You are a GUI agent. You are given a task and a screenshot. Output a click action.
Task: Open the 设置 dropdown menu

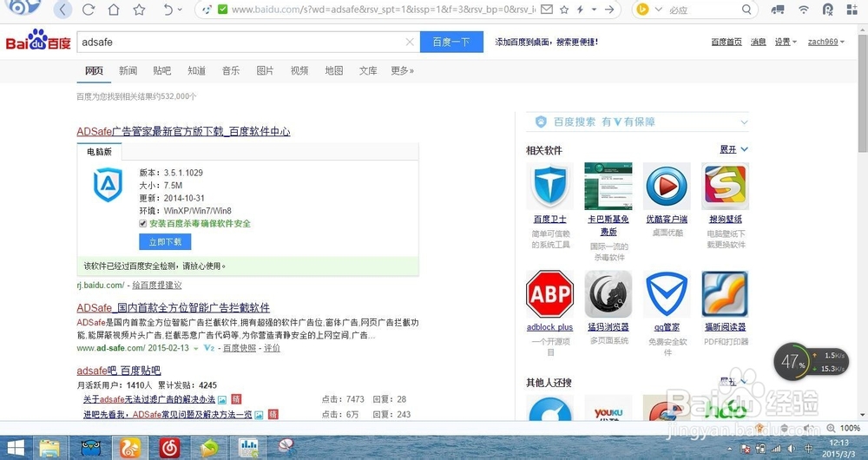tap(786, 42)
